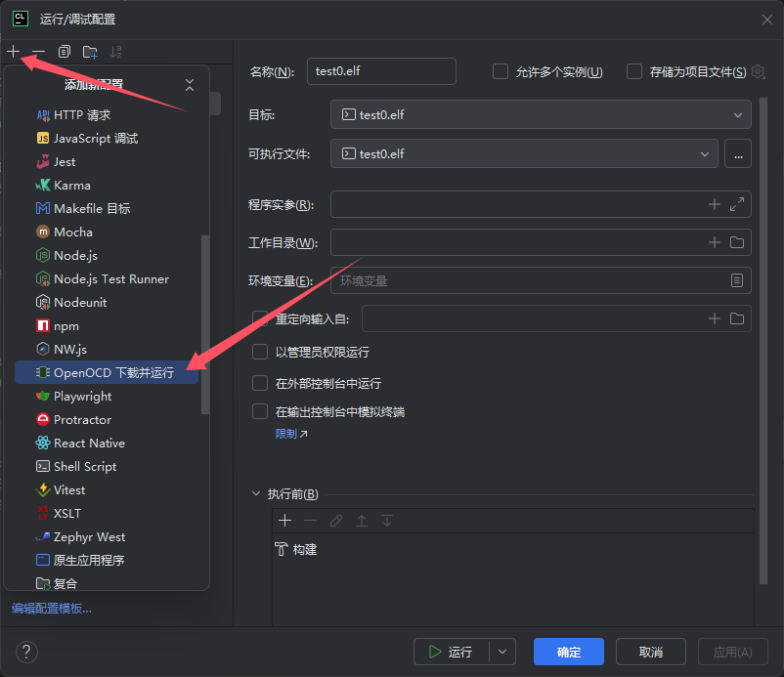Collapse the 执行前 section
784x677 pixels.
[256, 493]
